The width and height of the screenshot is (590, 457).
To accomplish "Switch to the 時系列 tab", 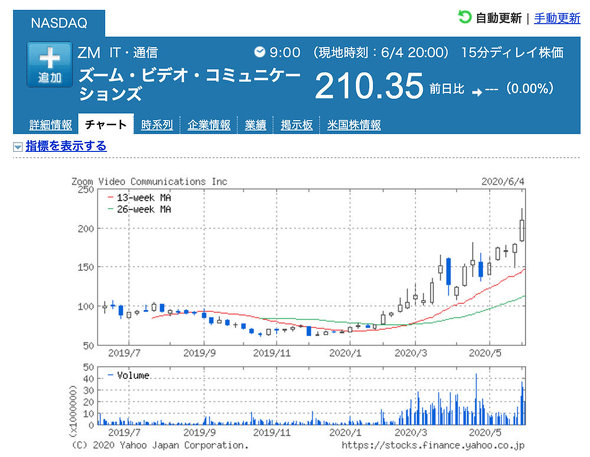I will coord(157,125).
